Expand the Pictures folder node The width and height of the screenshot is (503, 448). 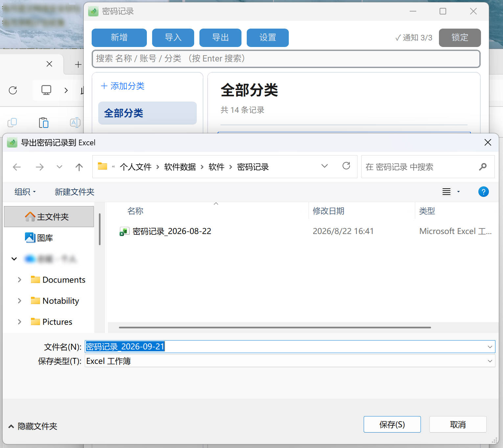19,322
